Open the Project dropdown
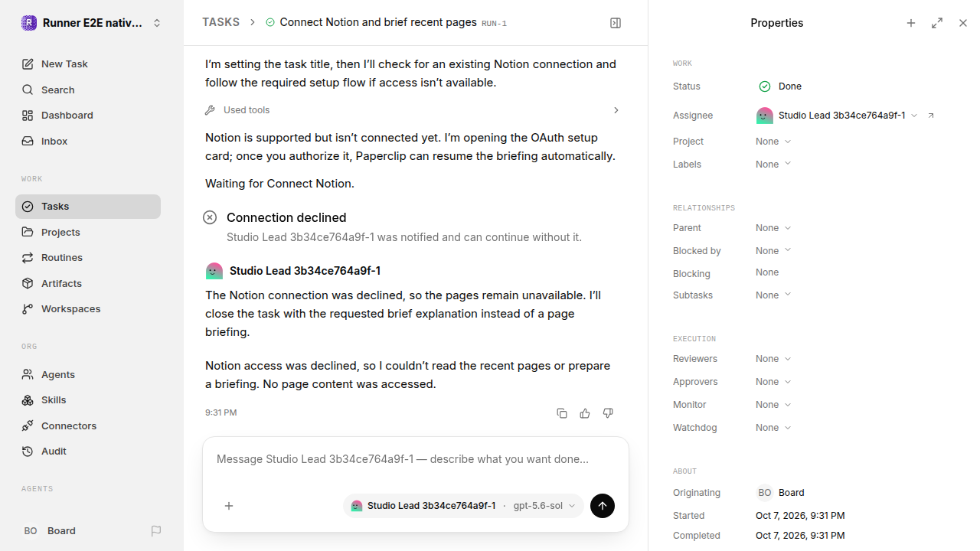 coord(773,142)
